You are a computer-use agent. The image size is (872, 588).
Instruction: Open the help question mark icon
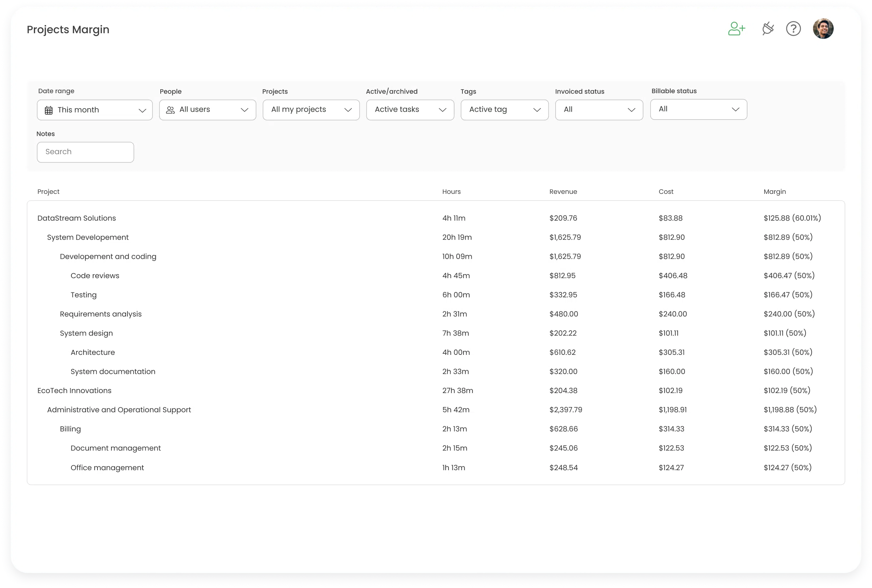pyautogui.click(x=793, y=29)
